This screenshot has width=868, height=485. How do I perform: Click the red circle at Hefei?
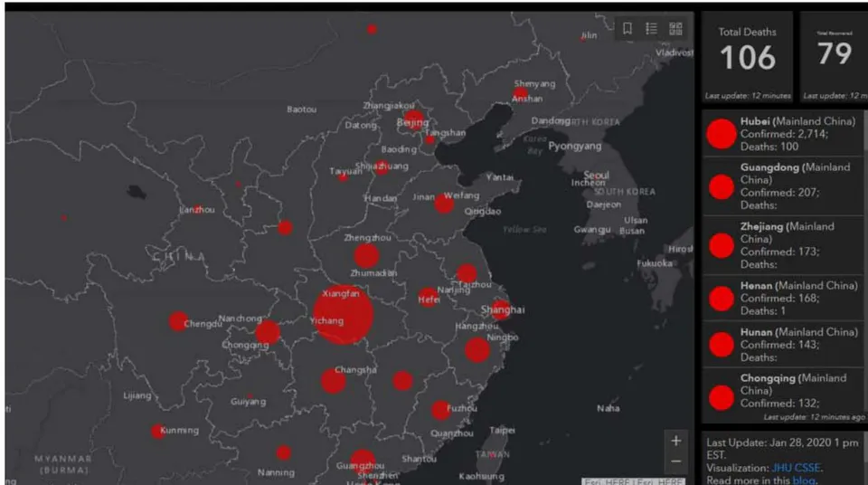pyautogui.click(x=428, y=297)
